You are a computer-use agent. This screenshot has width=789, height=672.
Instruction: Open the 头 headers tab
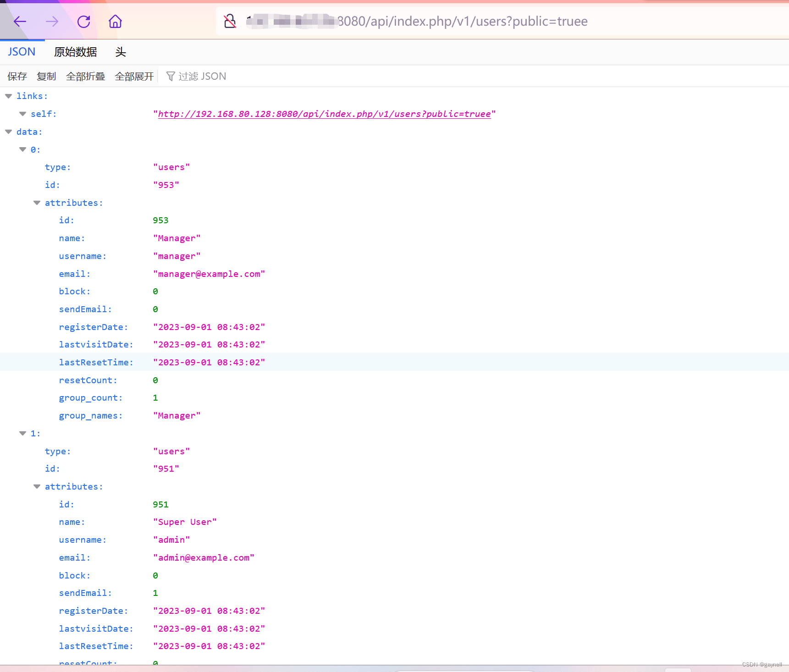[x=121, y=52]
